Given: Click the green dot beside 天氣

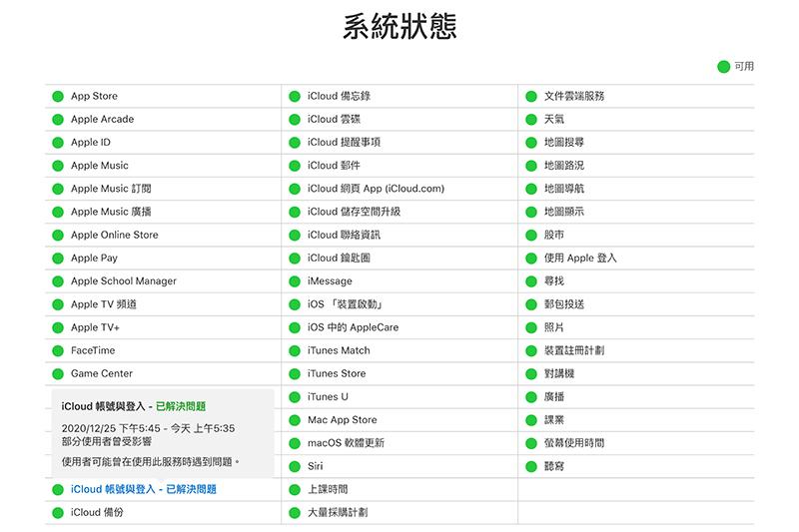Looking at the screenshot, I should (530, 120).
